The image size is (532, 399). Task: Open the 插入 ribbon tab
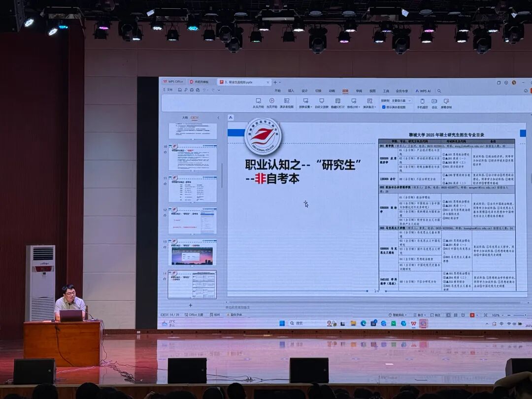[x=291, y=91]
